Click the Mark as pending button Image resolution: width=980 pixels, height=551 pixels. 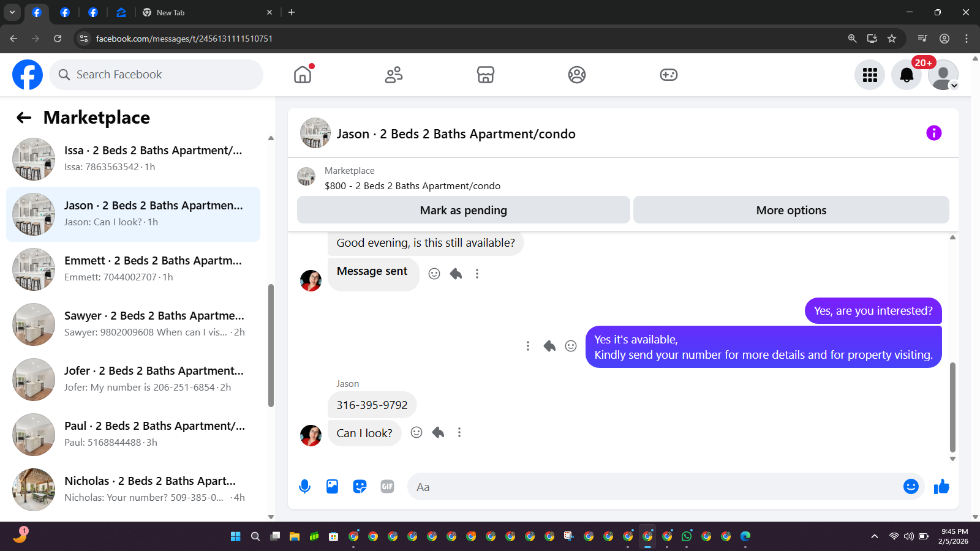(x=464, y=210)
